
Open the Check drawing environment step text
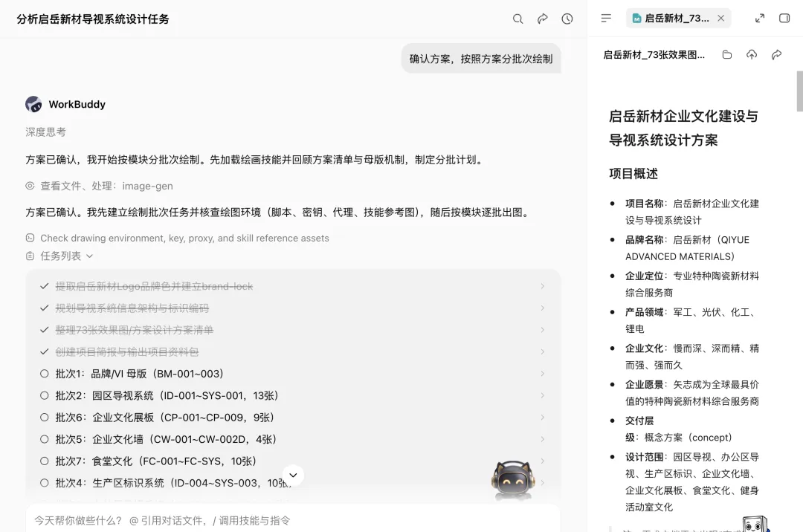coord(184,238)
